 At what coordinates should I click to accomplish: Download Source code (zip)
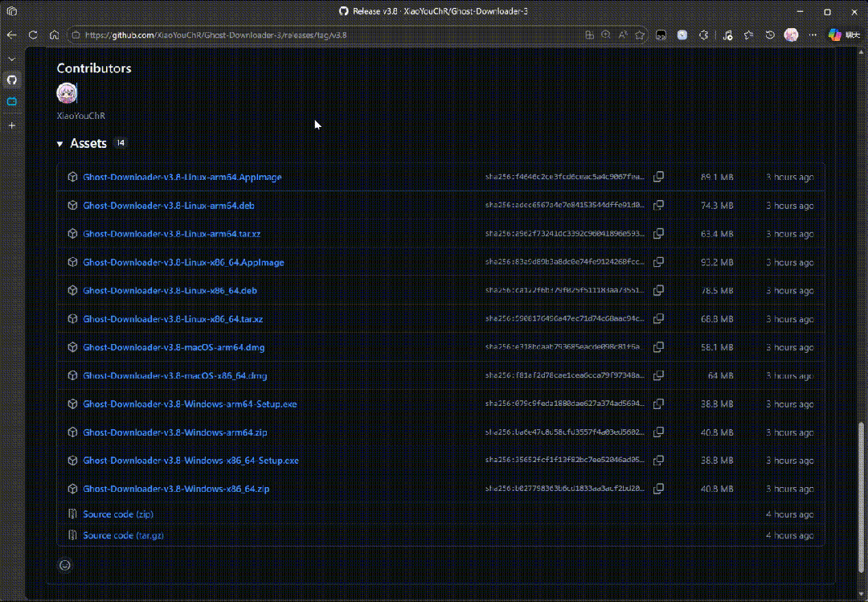(x=118, y=514)
